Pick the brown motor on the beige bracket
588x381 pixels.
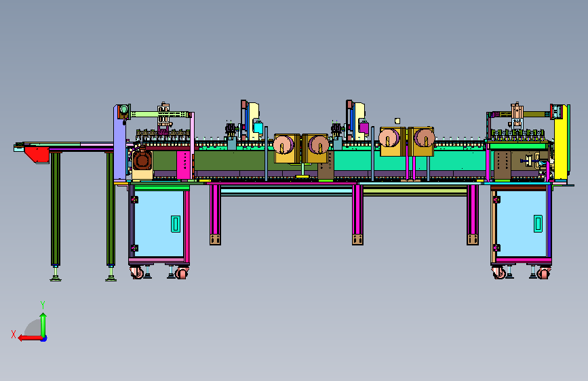[x=142, y=159]
